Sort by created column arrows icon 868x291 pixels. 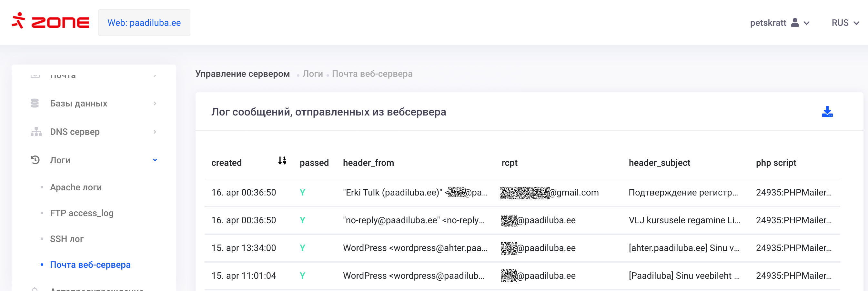pos(282,161)
